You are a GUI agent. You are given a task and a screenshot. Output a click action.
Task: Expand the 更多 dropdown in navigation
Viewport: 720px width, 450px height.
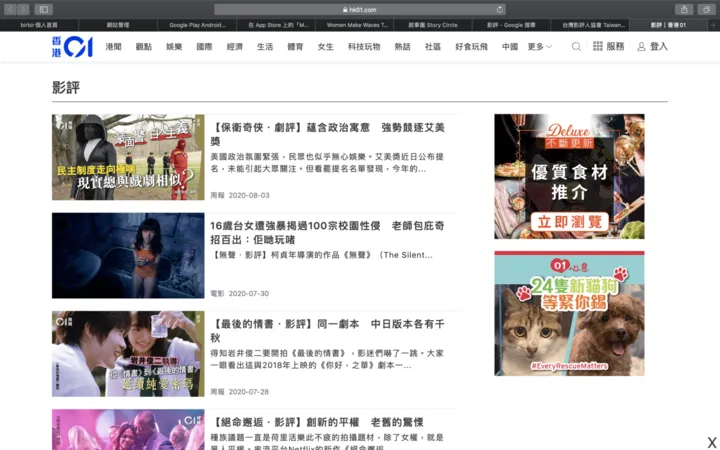(x=540, y=47)
